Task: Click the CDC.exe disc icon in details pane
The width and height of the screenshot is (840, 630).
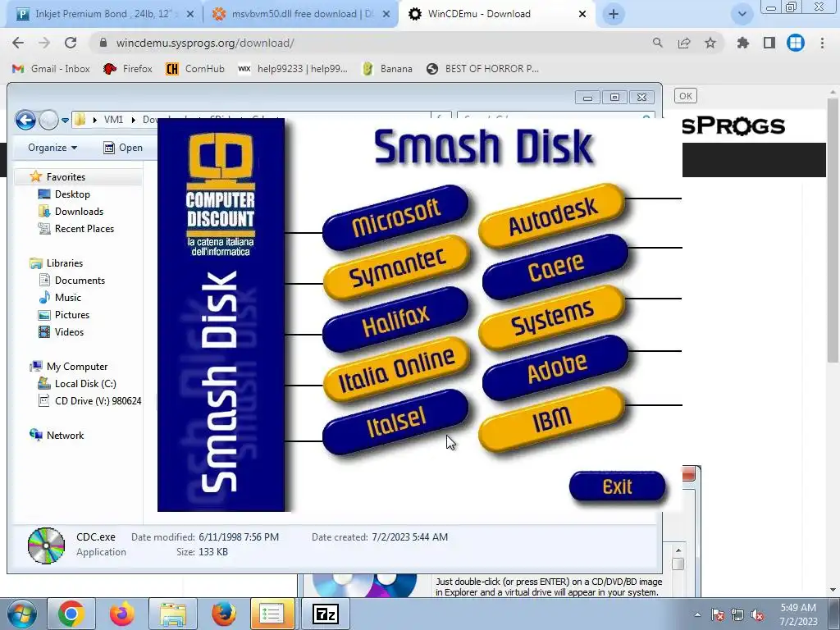Action: pyautogui.click(x=46, y=546)
